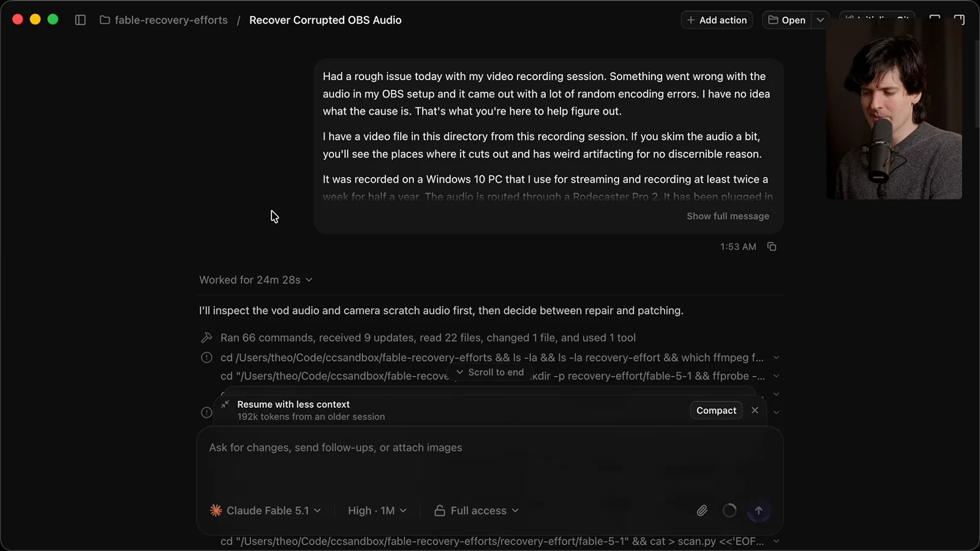Click the 'I'll inspect the vod audio' response text
The width and height of the screenshot is (980, 551).
click(x=441, y=310)
